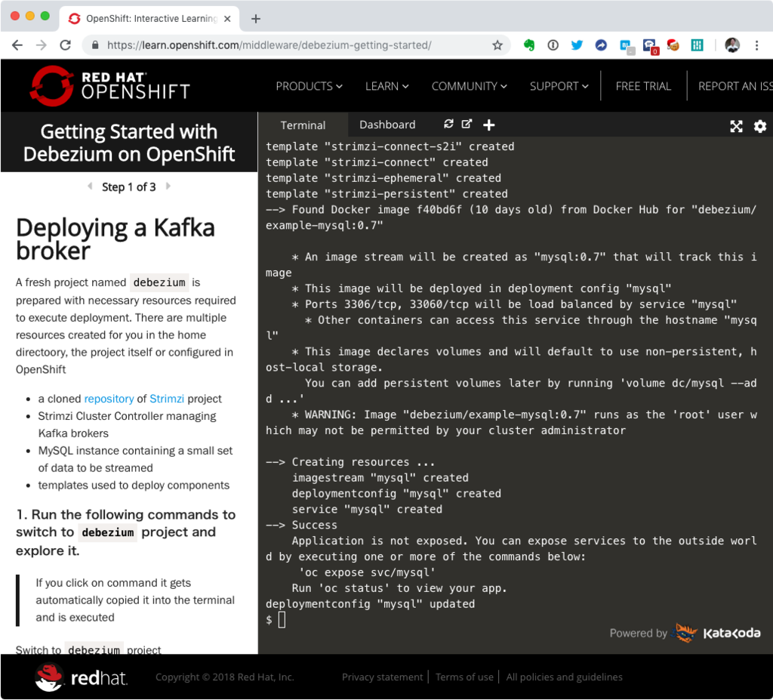Screen dimensions: 773x700
Task: Click 'imagestream "mysql" created' terminal line
Action: tap(380, 477)
